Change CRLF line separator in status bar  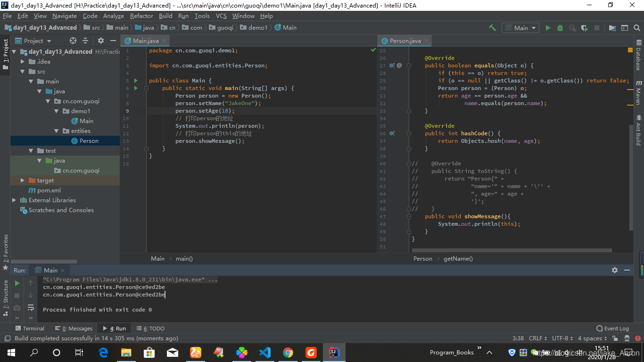coord(538,338)
